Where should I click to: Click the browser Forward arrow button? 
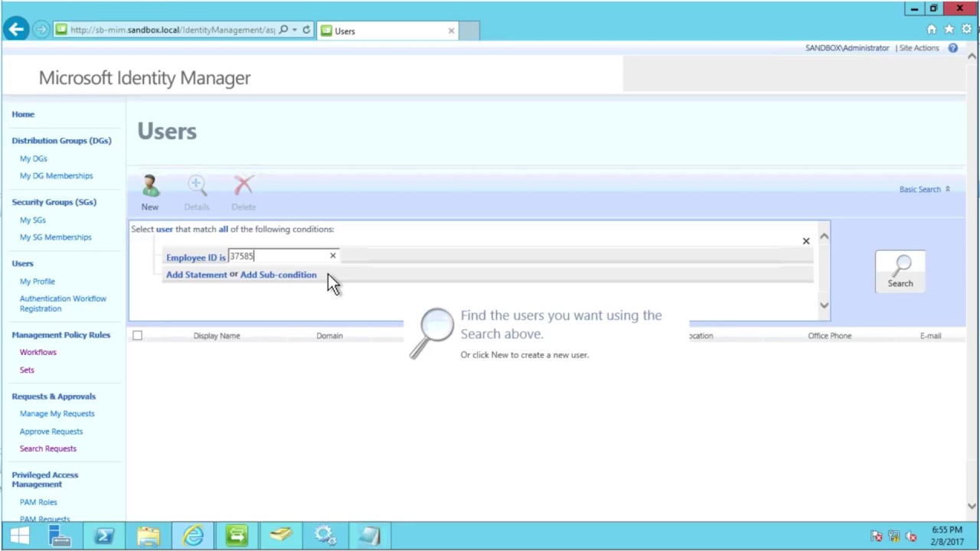point(41,30)
